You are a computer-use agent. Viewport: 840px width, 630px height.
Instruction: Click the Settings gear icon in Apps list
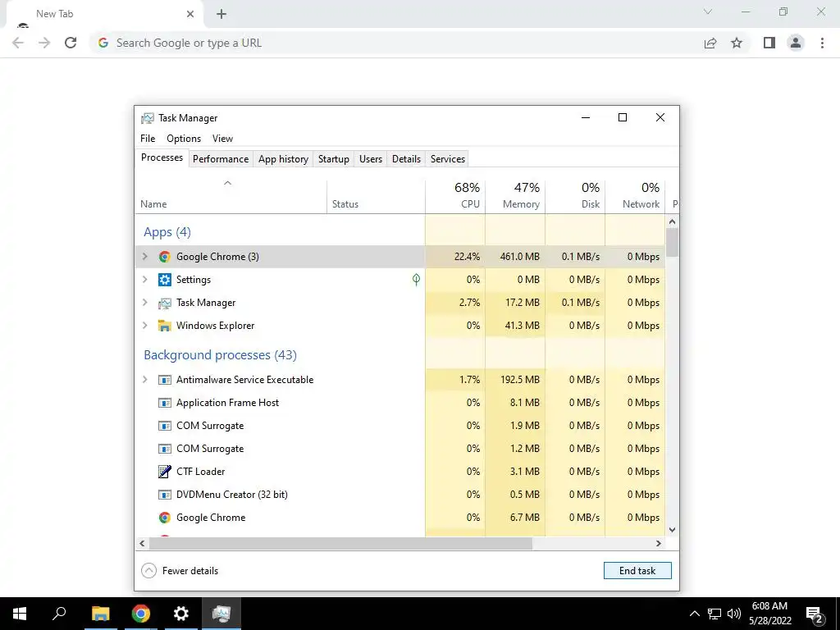click(164, 280)
